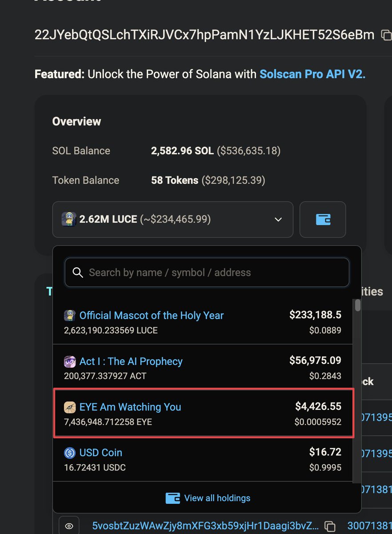
Task: Click the 2,582.96 SOL balance value
Action: (x=183, y=151)
